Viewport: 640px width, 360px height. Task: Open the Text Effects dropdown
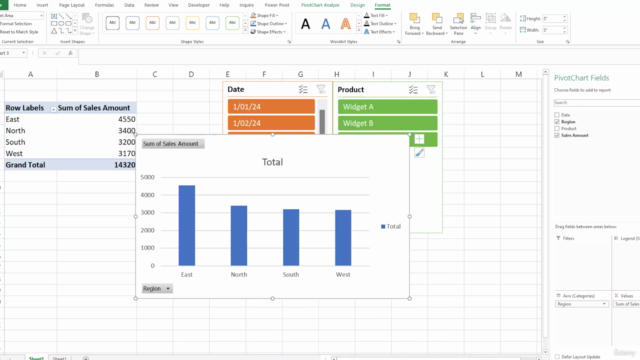tap(379, 32)
